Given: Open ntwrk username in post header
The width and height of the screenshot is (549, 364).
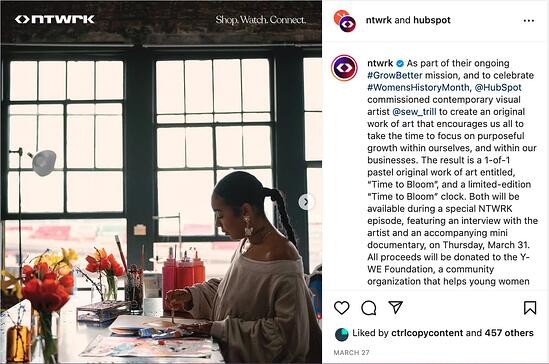Looking at the screenshot, I should pyautogui.click(x=378, y=20).
